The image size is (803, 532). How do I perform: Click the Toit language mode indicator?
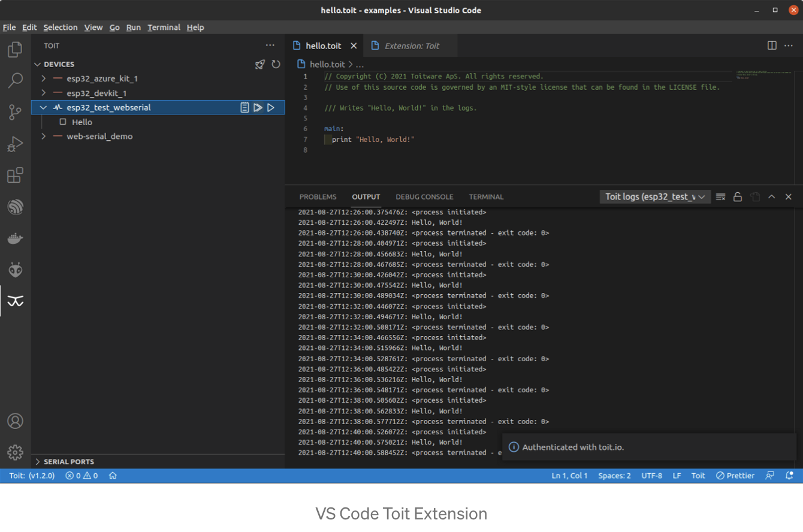[x=698, y=476]
